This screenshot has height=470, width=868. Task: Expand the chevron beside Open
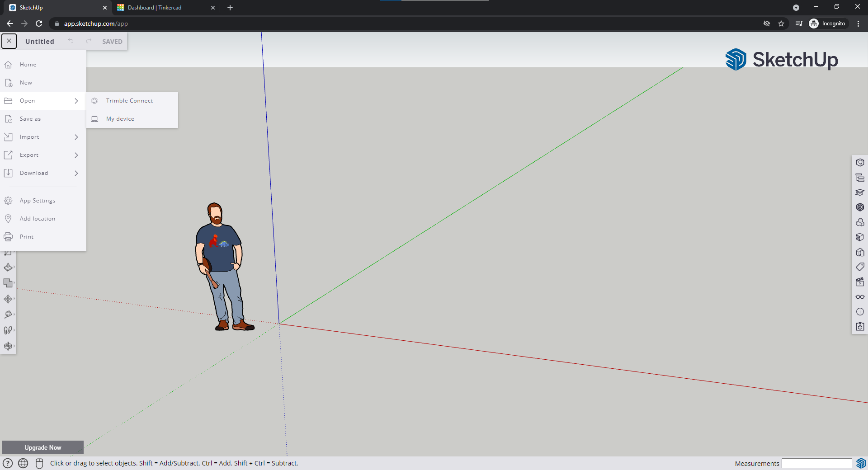[76, 101]
